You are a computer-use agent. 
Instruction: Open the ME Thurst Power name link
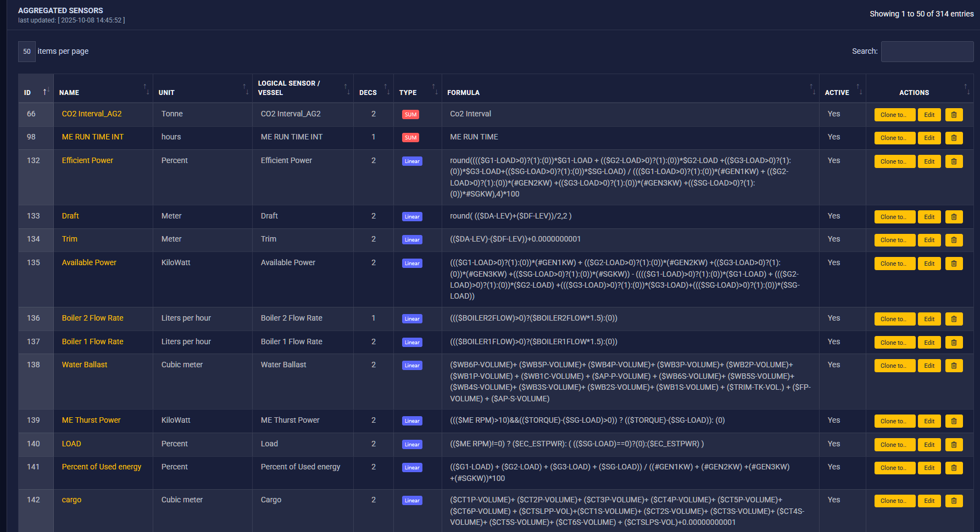point(91,420)
